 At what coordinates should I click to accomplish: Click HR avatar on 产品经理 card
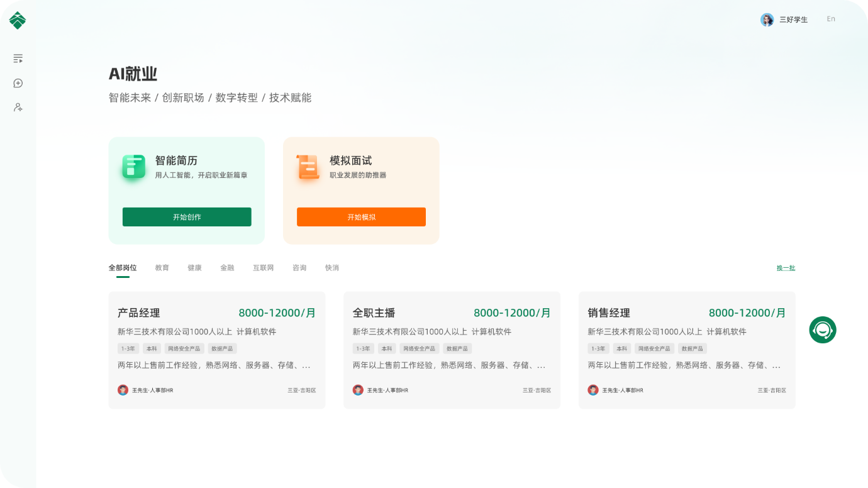click(123, 390)
